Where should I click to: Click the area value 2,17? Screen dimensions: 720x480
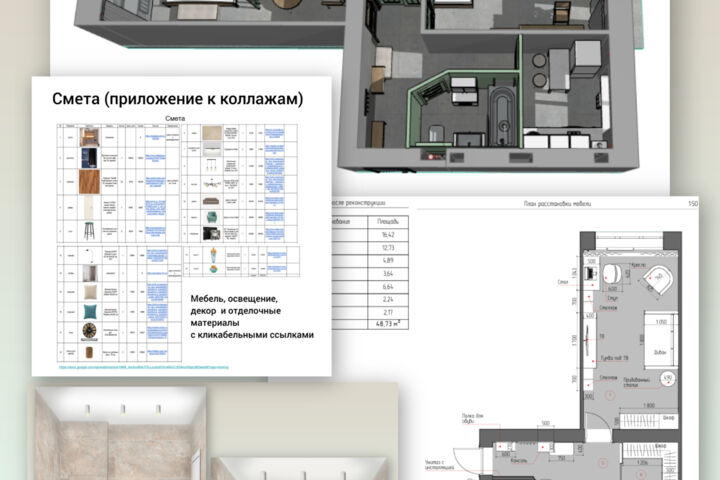coord(388,312)
